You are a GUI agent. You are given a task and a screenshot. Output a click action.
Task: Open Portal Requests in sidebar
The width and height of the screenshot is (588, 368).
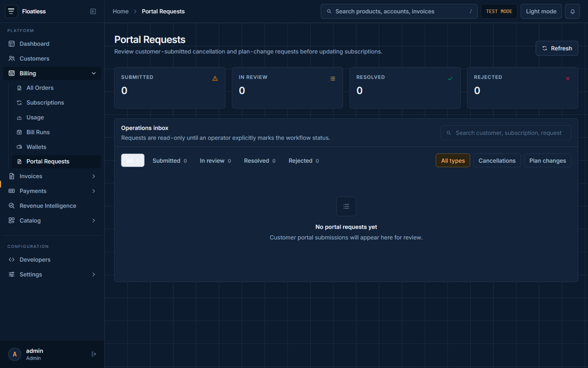coord(56,162)
